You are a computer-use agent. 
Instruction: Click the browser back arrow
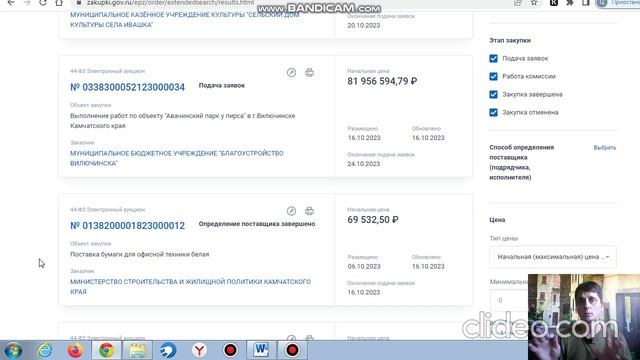11,3
